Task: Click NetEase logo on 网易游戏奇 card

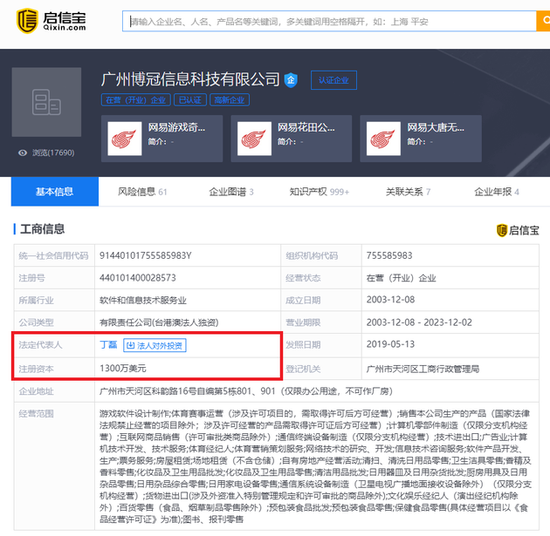Action: click(125, 139)
